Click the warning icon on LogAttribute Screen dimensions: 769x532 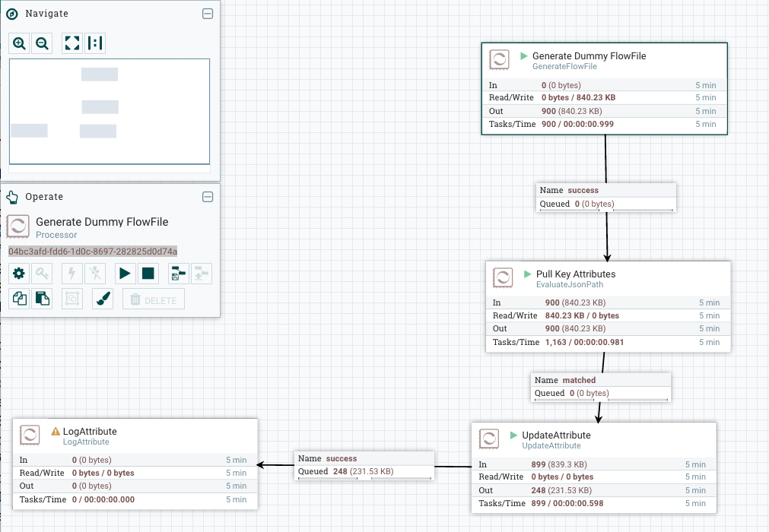coord(56,431)
